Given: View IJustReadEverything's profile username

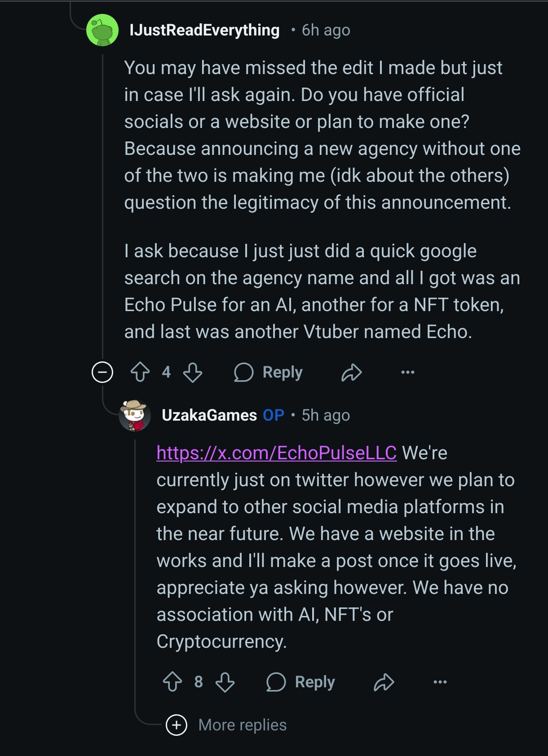Looking at the screenshot, I should tap(204, 30).
